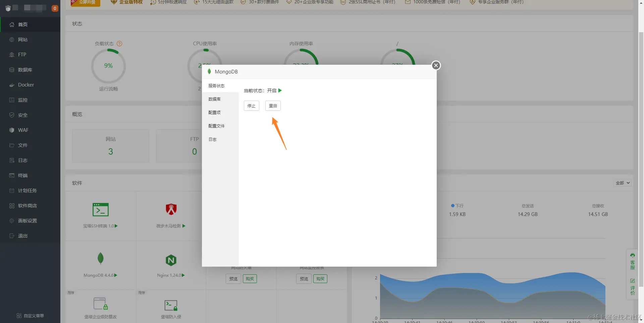Viewport: 644px width, 323px height.
Task: Click the 软件商店 grid icon in sidebar
Action: tap(12, 206)
